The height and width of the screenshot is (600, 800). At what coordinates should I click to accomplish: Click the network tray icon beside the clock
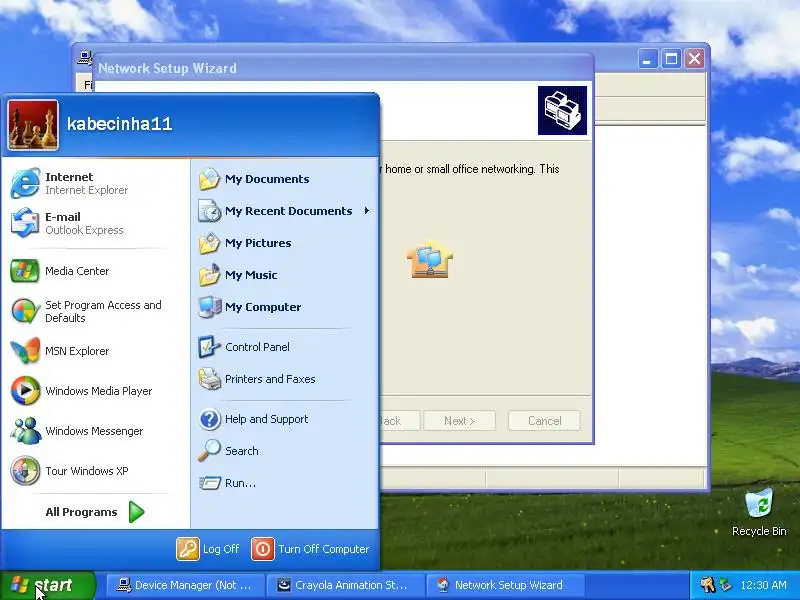726,585
